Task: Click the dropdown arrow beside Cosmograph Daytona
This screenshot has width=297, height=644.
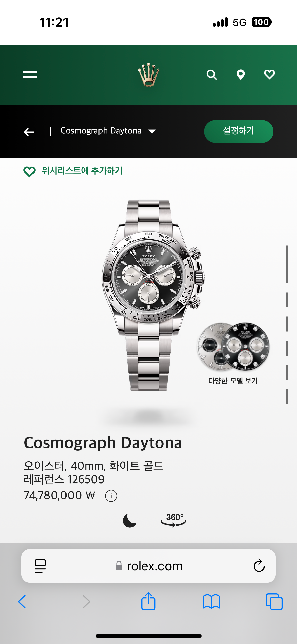Action: pyautogui.click(x=152, y=131)
